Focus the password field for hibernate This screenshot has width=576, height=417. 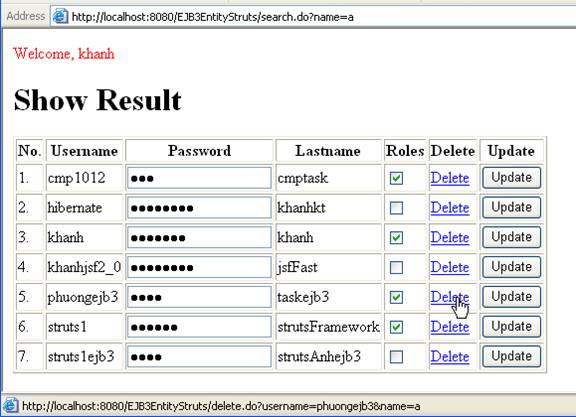[x=199, y=208]
